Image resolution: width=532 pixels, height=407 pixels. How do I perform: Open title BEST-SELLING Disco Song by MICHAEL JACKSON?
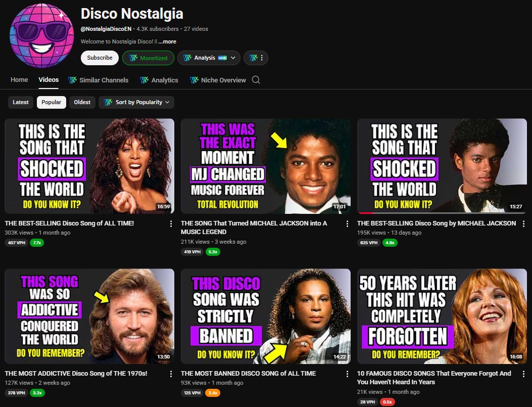coord(437,223)
